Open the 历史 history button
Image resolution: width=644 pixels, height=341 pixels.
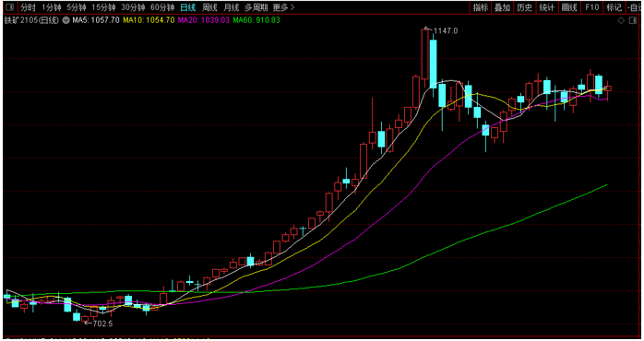[x=524, y=7]
